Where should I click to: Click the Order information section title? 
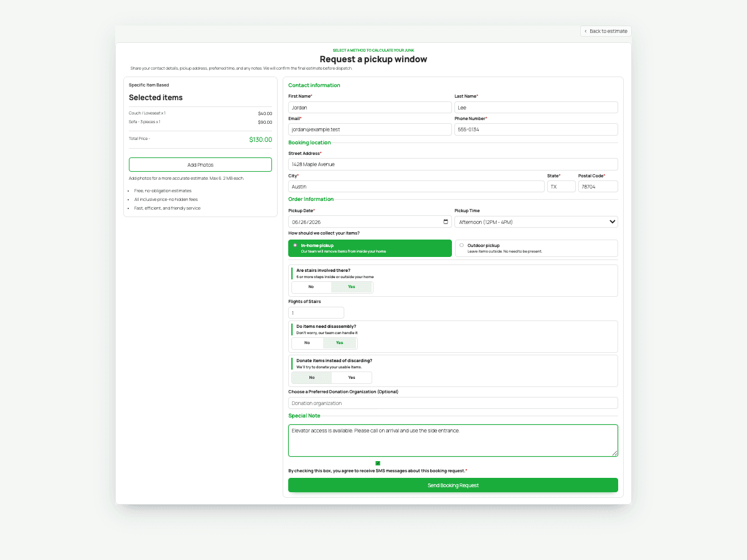[311, 199]
